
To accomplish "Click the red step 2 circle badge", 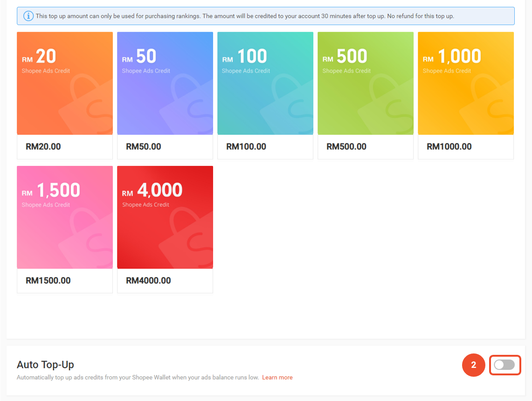I will pos(474,365).
